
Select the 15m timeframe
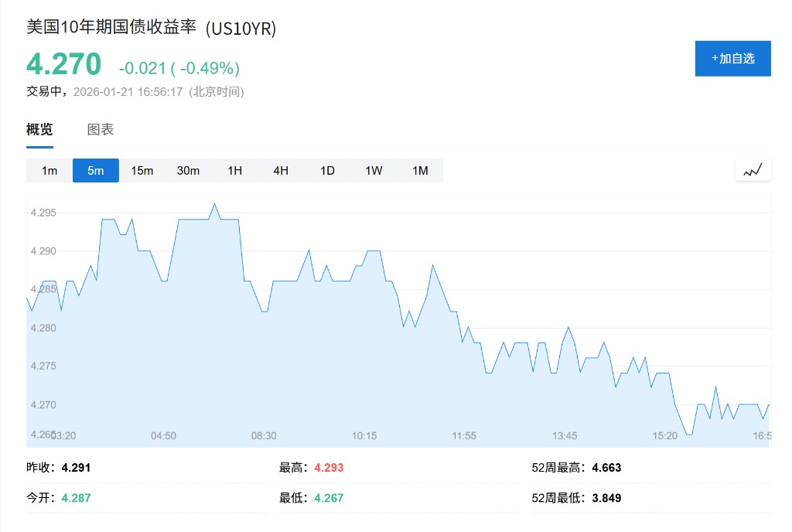click(142, 171)
